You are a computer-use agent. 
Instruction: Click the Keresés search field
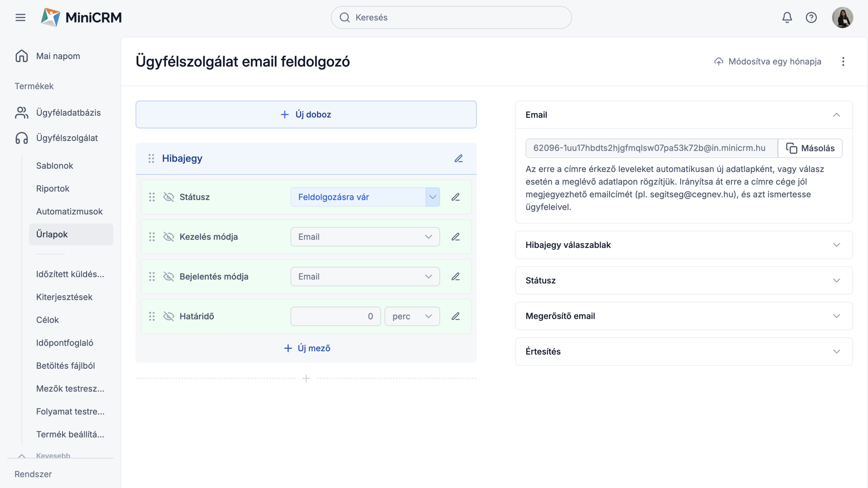451,17
